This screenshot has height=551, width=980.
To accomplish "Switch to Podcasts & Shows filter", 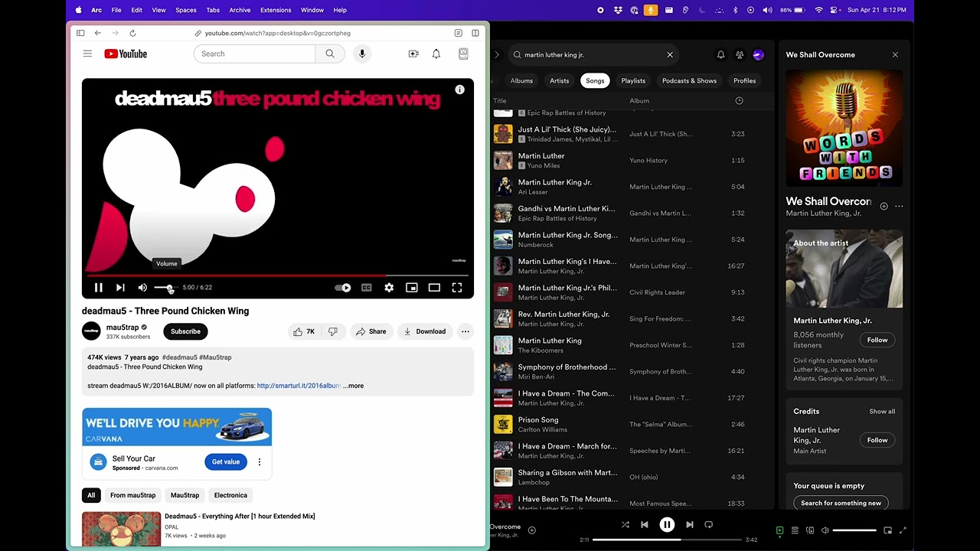I will pos(689,80).
